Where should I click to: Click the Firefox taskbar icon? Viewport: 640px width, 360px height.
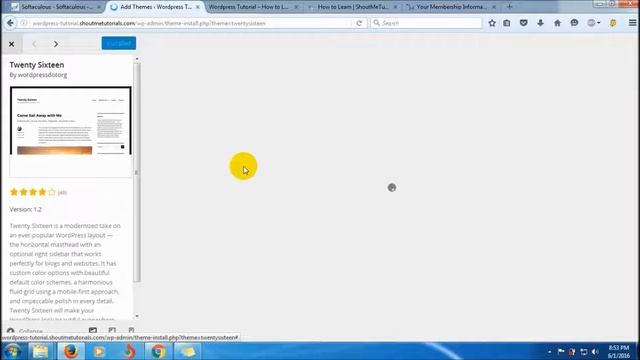pyautogui.click(x=71, y=351)
